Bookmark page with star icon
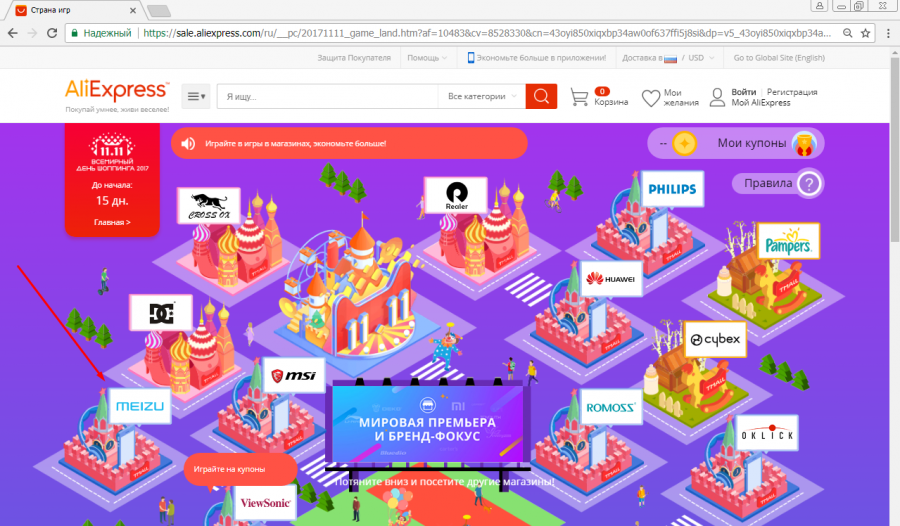This screenshot has height=526, width=900. pyautogui.click(x=866, y=33)
